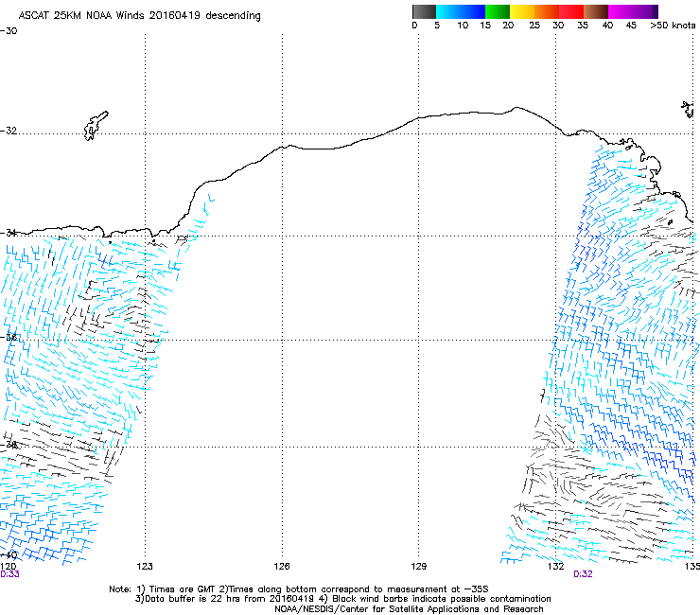Image resolution: width=700 pixels, height=615 pixels.
Task: Click the '35' legend scale label
Action: coord(583,25)
